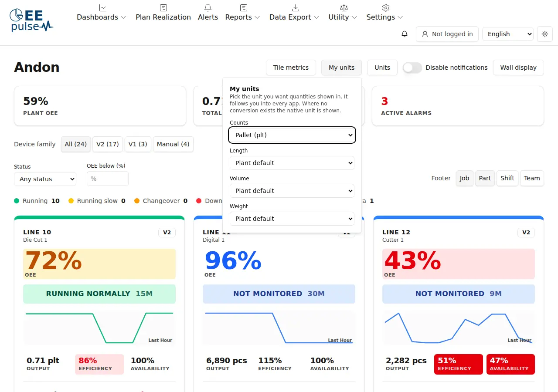Filter device family by All (24)
558x392 pixels.
tap(76, 144)
